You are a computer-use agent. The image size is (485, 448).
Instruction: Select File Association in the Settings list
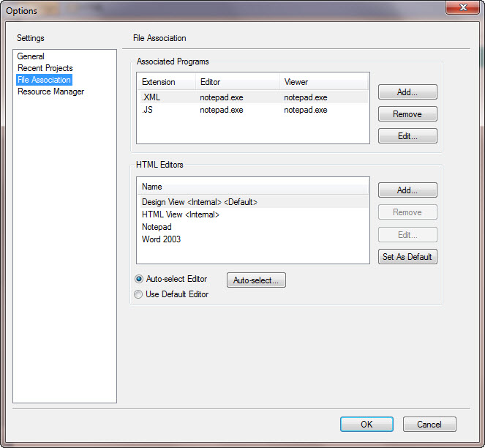44,80
